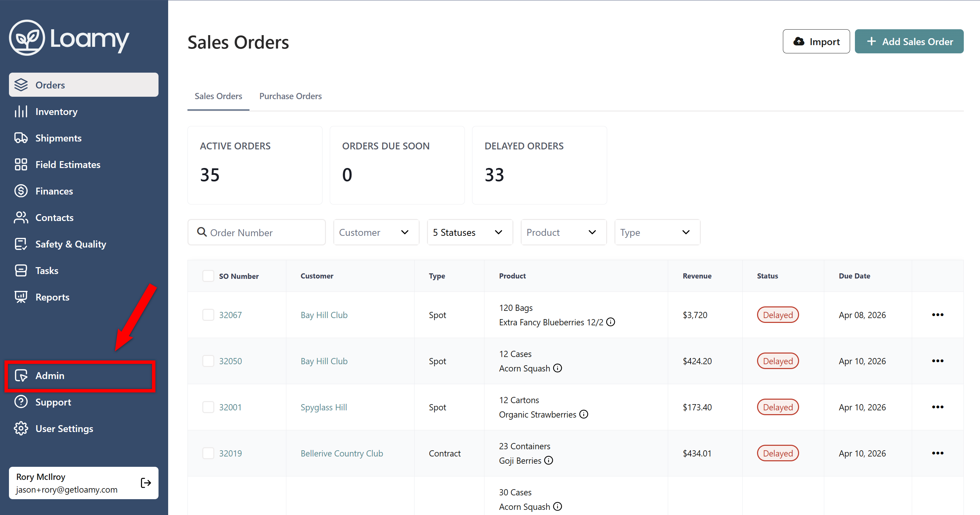Image resolution: width=980 pixels, height=515 pixels.
Task: Select all orders with header checkbox
Action: click(x=208, y=276)
